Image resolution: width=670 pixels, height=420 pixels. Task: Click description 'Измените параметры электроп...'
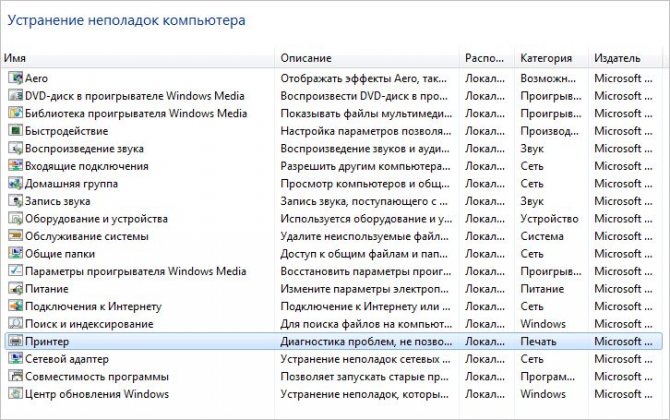coord(364,289)
